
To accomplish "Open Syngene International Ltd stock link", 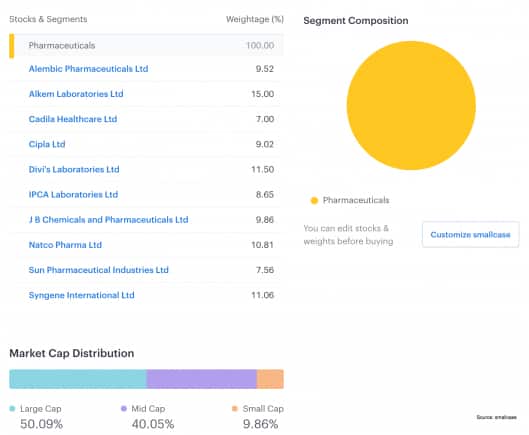I will pos(81,295).
